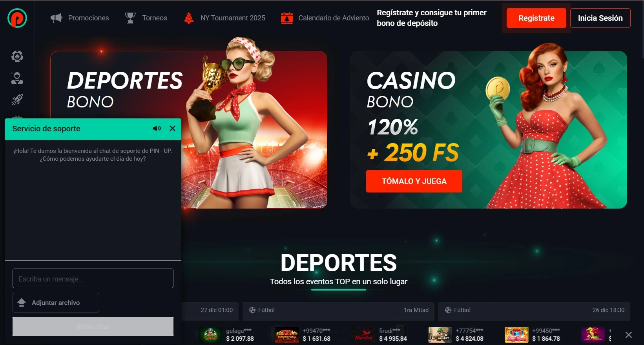The height and width of the screenshot is (345, 644).
Task: Mute support chat sound
Action: (x=157, y=129)
